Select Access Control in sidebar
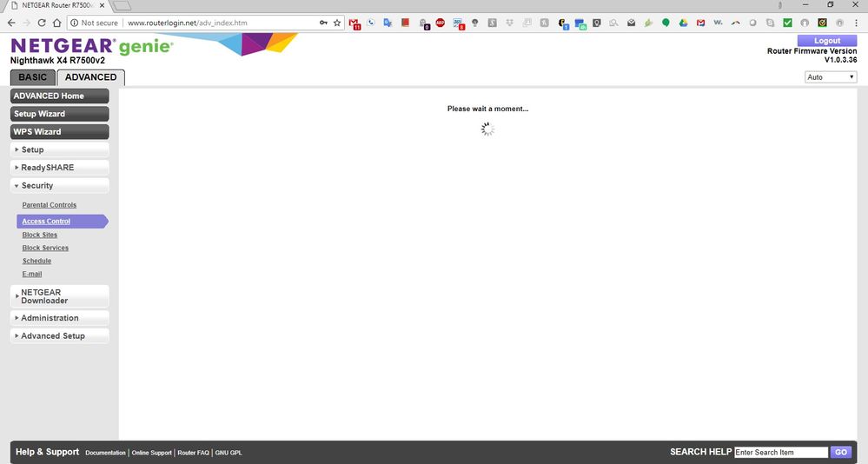 point(62,221)
